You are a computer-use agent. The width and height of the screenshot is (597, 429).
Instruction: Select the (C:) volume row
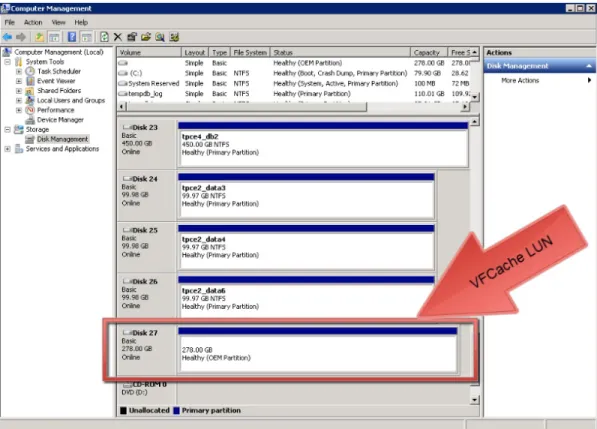click(x=294, y=73)
